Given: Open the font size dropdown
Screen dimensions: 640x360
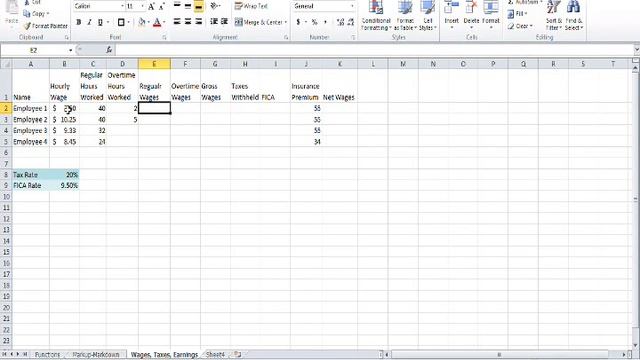Looking at the screenshot, I should click(x=142, y=7).
